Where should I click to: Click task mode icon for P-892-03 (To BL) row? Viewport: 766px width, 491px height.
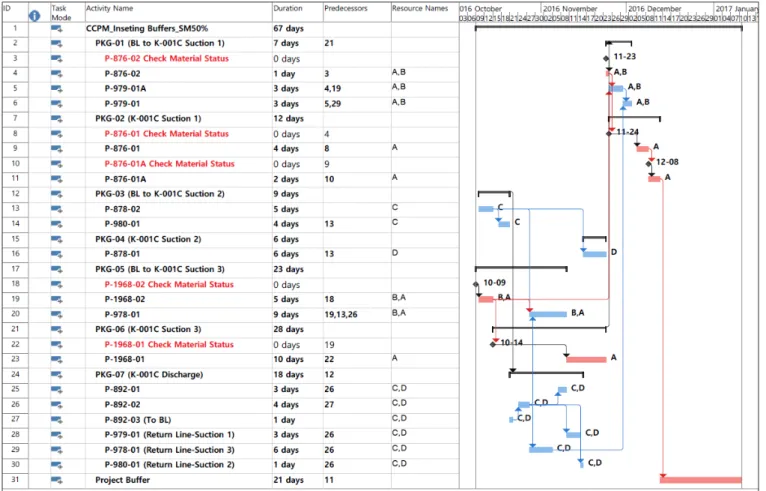[57, 420]
